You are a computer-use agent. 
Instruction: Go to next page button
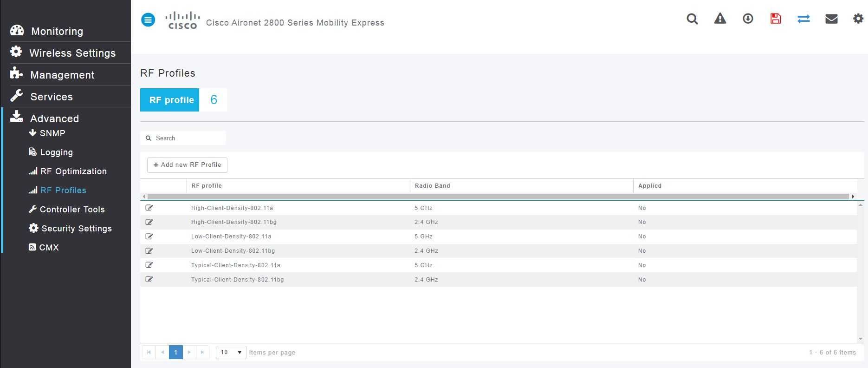pyautogui.click(x=189, y=352)
